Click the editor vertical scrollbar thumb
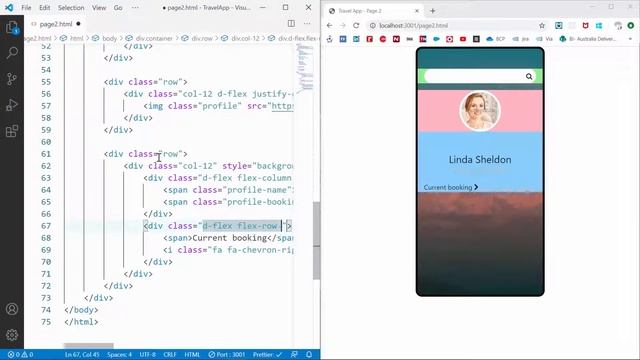This screenshot has width=640, height=360. 316,241
